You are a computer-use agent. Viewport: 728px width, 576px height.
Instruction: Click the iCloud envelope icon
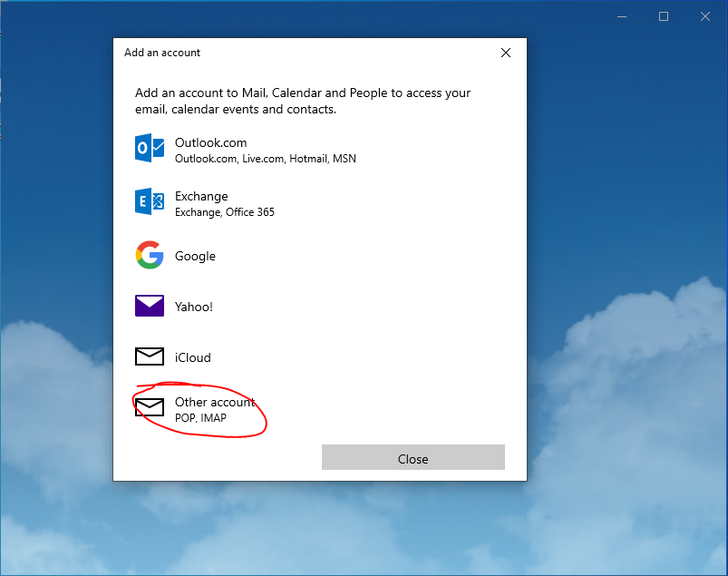pos(150,357)
